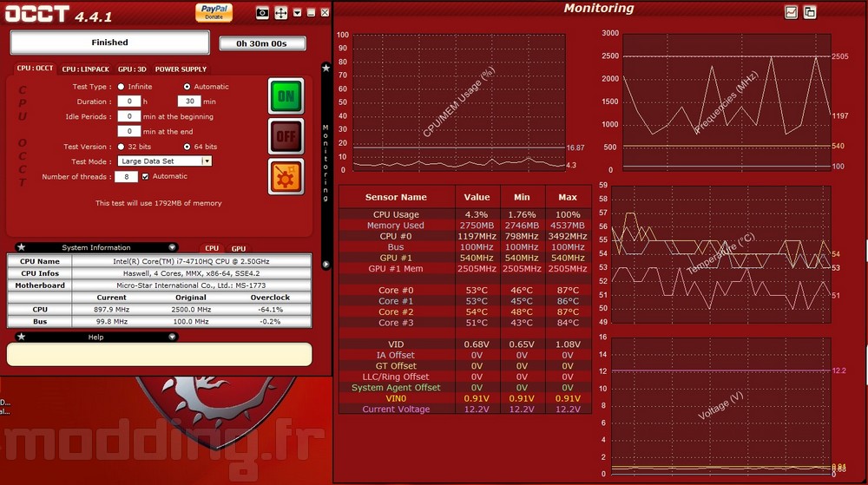Click the Frequencies (MHz) graph
The width and height of the screenshot is (868, 485).
(x=727, y=102)
